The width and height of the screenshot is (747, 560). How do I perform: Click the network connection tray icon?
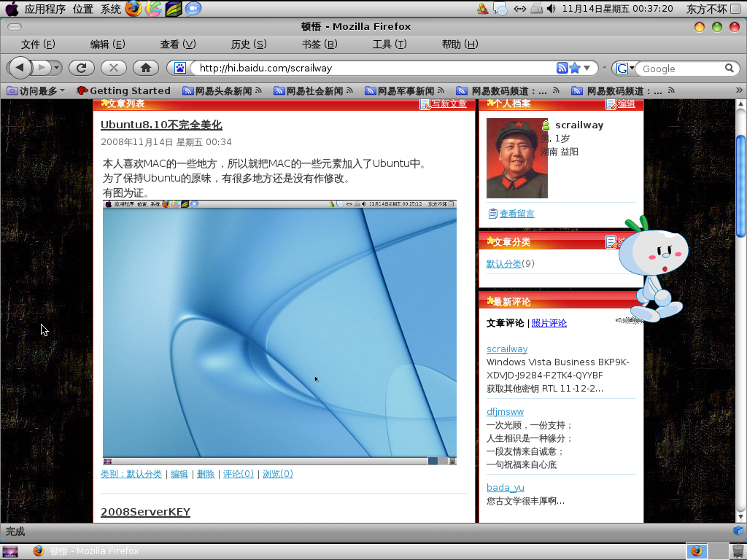click(519, 9)
